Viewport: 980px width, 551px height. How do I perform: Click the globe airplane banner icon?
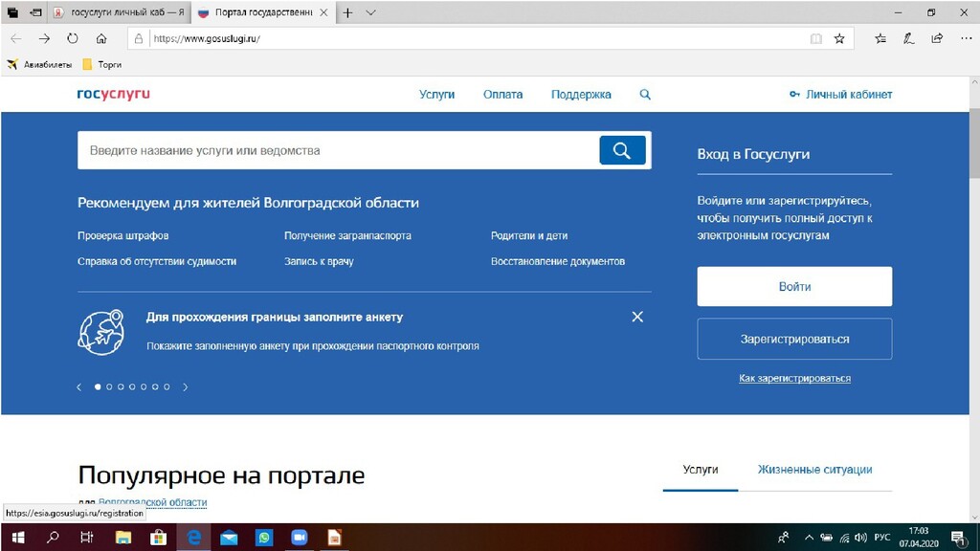pos(101,332)
